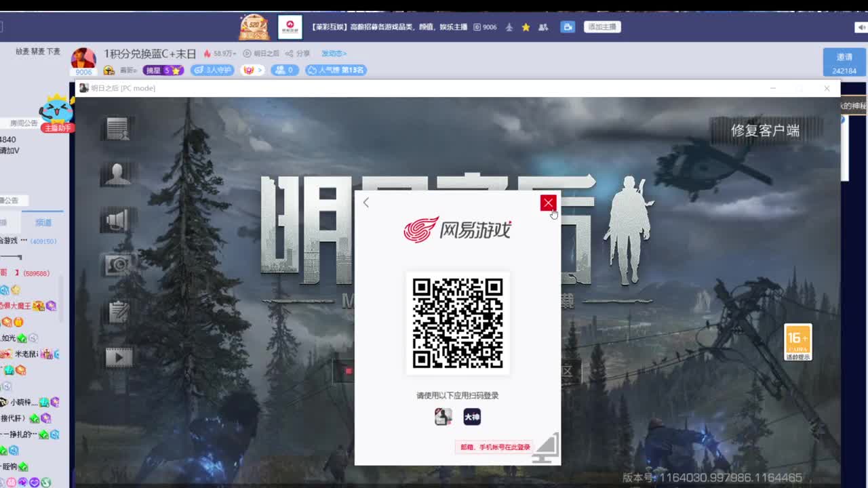Click the members people icon in top bar

coord(542,27)
